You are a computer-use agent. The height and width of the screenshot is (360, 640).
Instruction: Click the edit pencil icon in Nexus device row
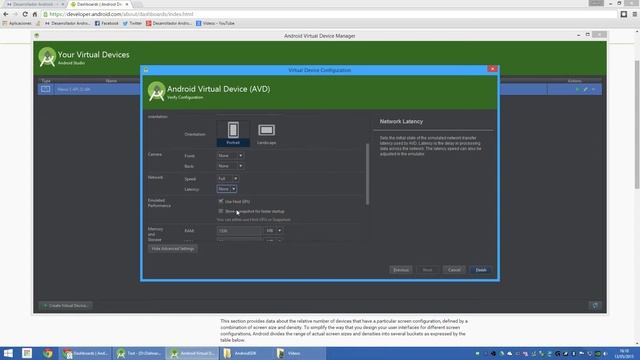point(585,89)
